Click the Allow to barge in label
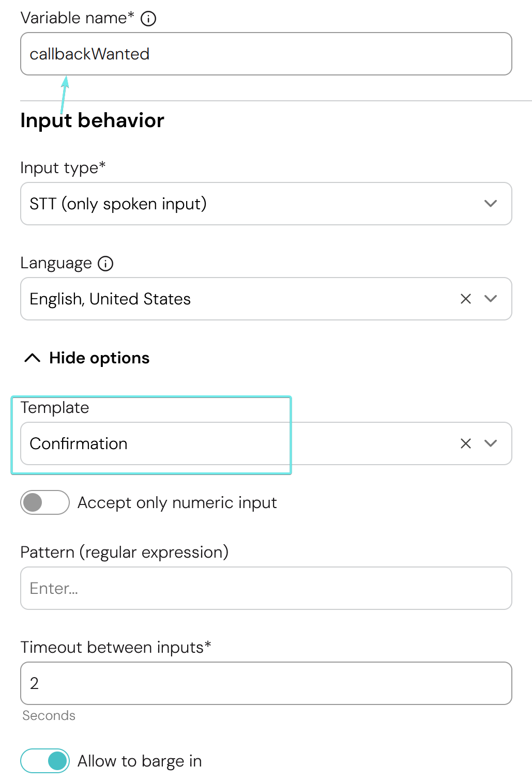The width and height of the screenshot is (532, 782). [140, 761]
